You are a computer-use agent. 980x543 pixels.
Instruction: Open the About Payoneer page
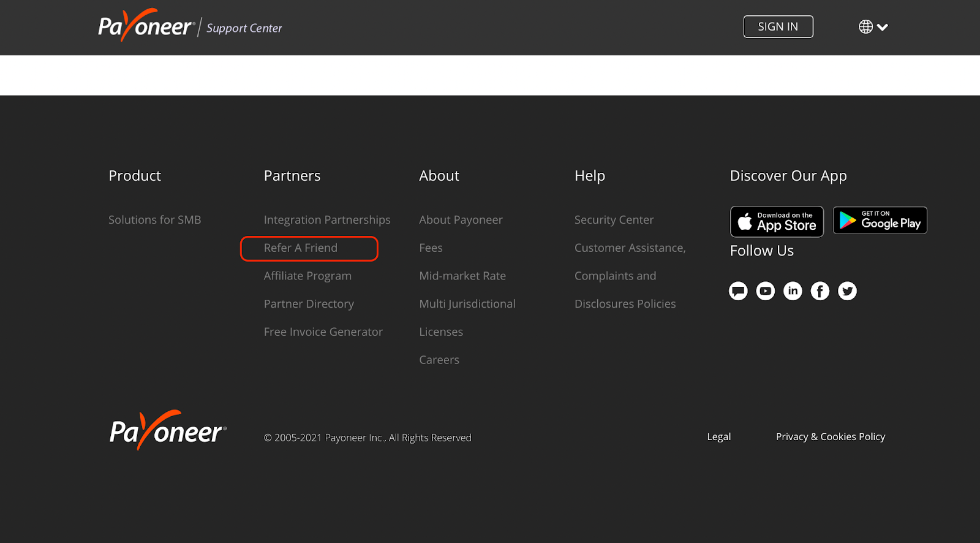461,219
